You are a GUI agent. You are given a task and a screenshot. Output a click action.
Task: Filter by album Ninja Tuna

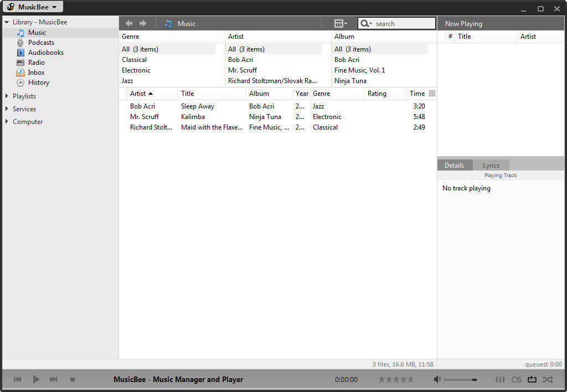click(350, 81)
